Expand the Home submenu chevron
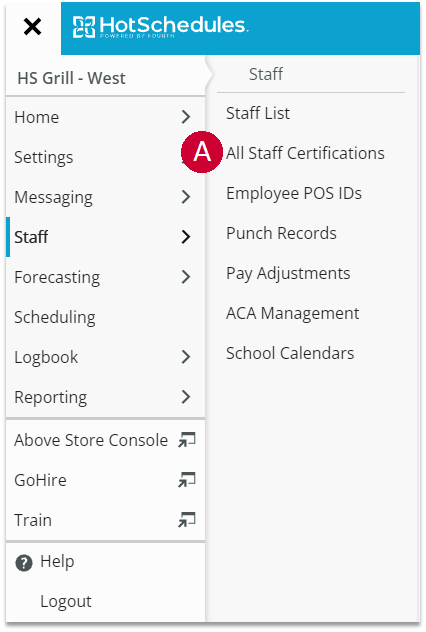 coord(186,117)
